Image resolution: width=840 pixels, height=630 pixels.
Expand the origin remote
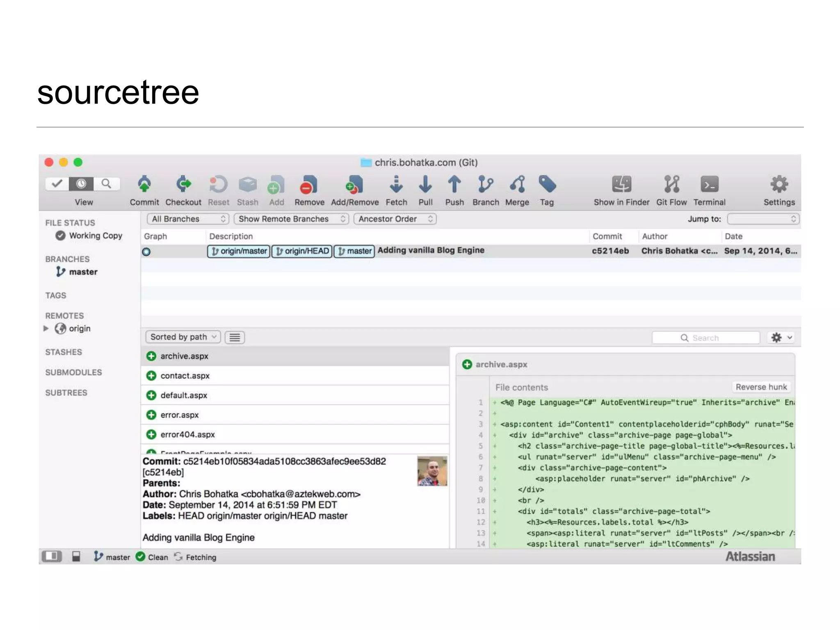pos(46,329)
